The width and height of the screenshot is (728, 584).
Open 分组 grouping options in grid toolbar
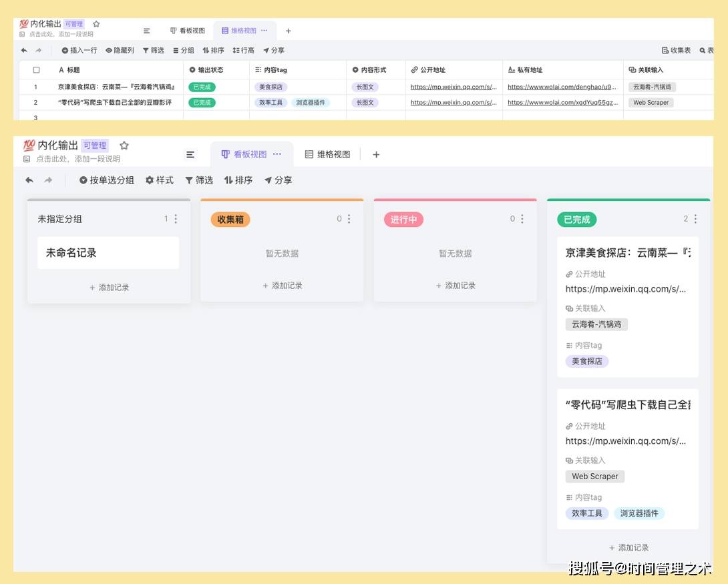[184, 50]
